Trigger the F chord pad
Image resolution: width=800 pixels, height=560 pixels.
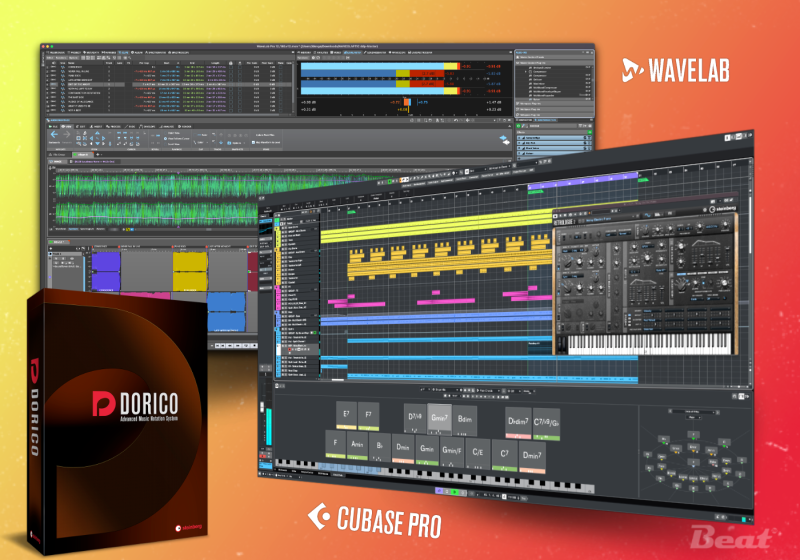pos(335,444)
